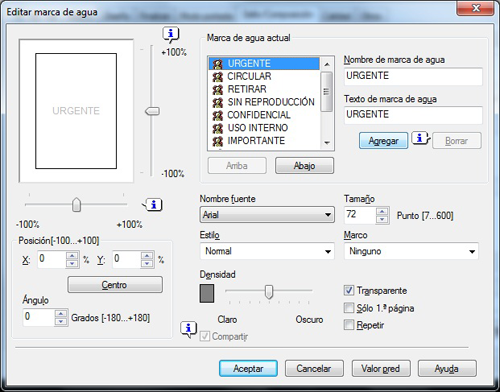Click the Ángulo input field

[x=39, y=317]
